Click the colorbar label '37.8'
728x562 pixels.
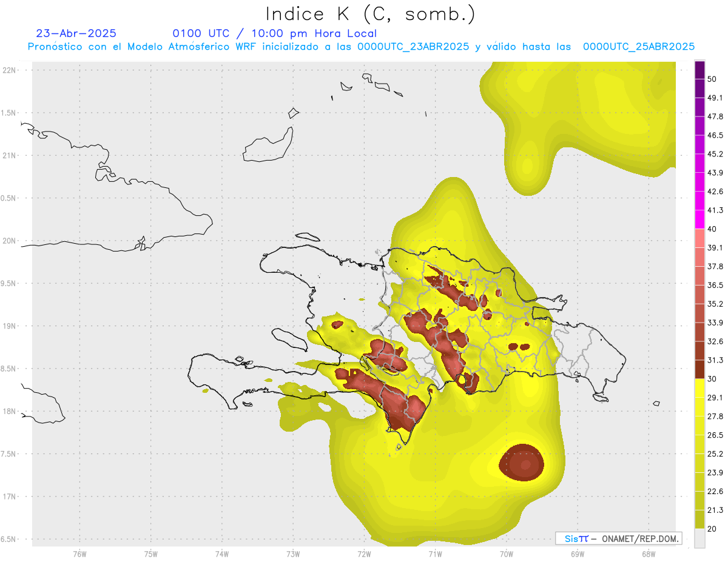point(715,267)
